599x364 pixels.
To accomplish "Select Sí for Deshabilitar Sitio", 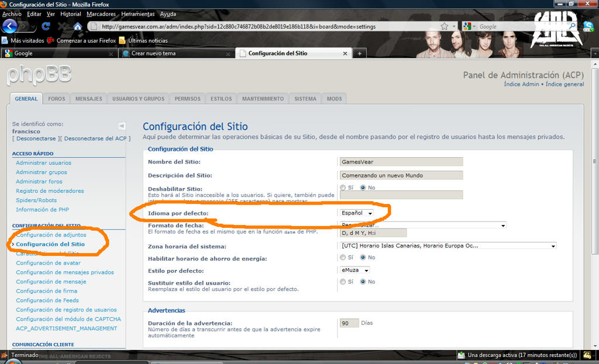I will 343,188.
